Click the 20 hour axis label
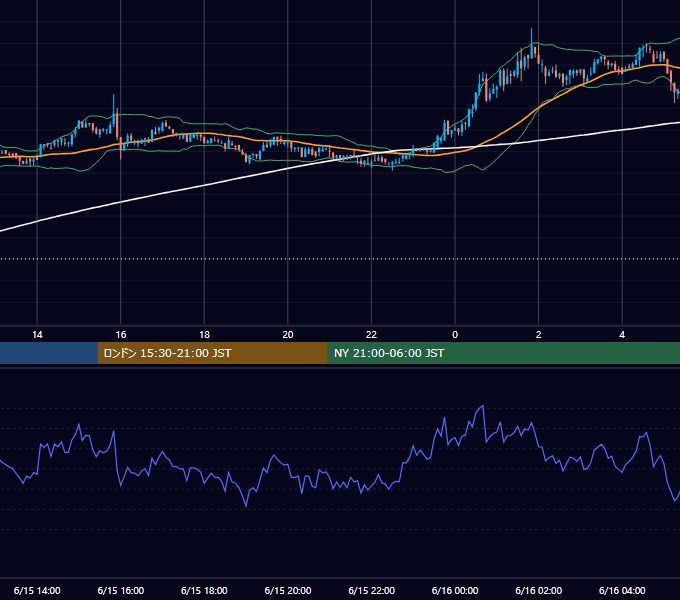Viewport: 680px width, 600px height. click(x=288, y=335)
